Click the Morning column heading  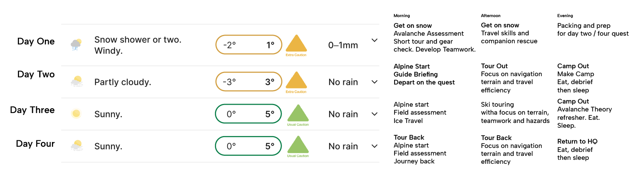pyautogui.click(x=402, y=16)
